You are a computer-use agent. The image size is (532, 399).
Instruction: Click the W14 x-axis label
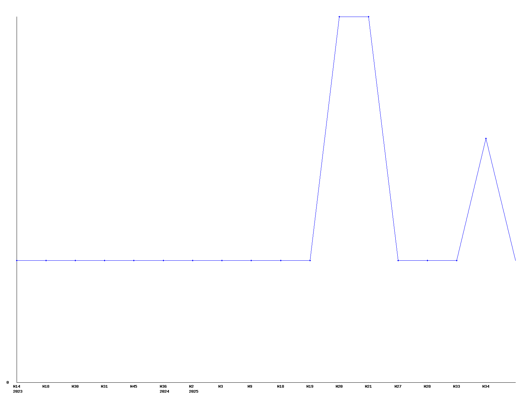click(17, 386)
